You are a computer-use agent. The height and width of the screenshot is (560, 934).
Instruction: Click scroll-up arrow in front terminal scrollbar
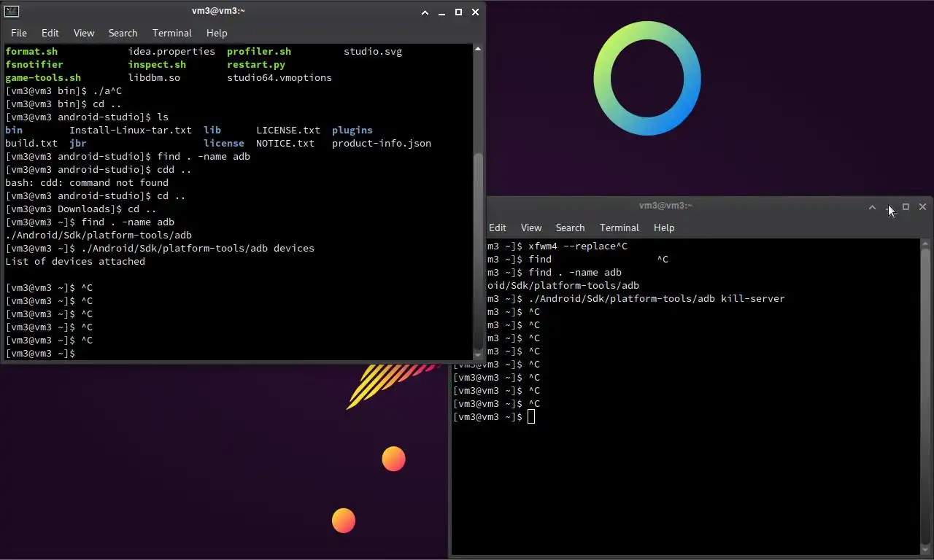click(x=478, y=50)
